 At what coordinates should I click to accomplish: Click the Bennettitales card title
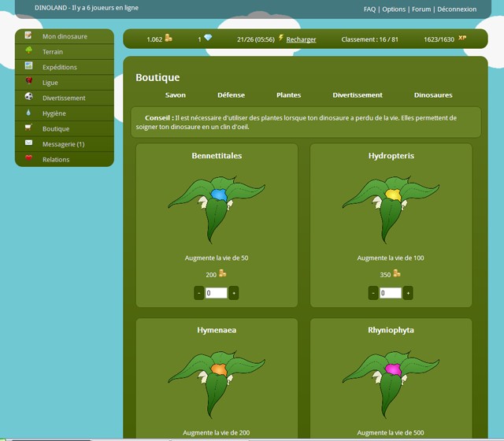(x=217, y=156)
